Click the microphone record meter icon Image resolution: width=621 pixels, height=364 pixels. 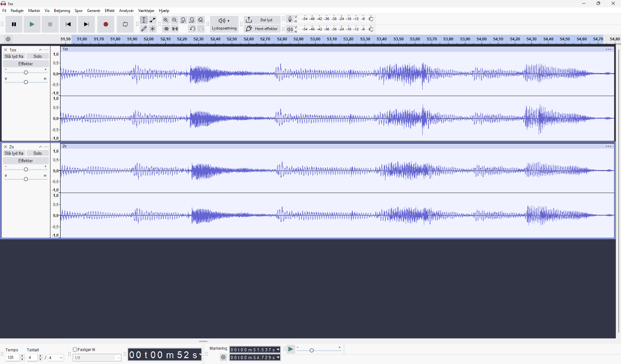pyautogui.click(x=290, y=19)
